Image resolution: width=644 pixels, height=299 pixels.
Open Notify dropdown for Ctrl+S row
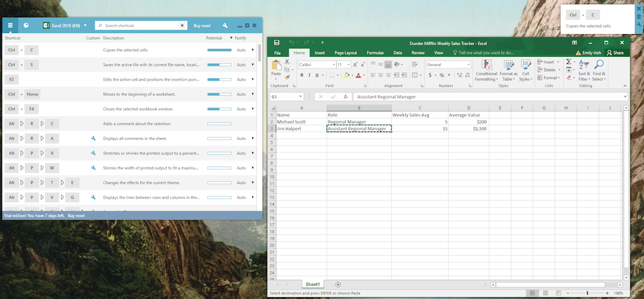(252, 64)
